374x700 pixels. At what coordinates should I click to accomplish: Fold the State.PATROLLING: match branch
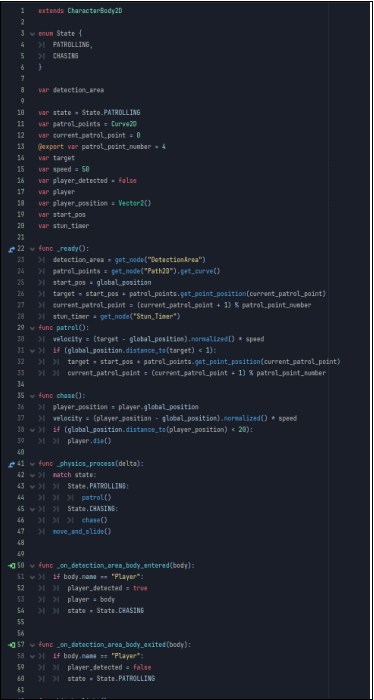(x=32, y=487)
